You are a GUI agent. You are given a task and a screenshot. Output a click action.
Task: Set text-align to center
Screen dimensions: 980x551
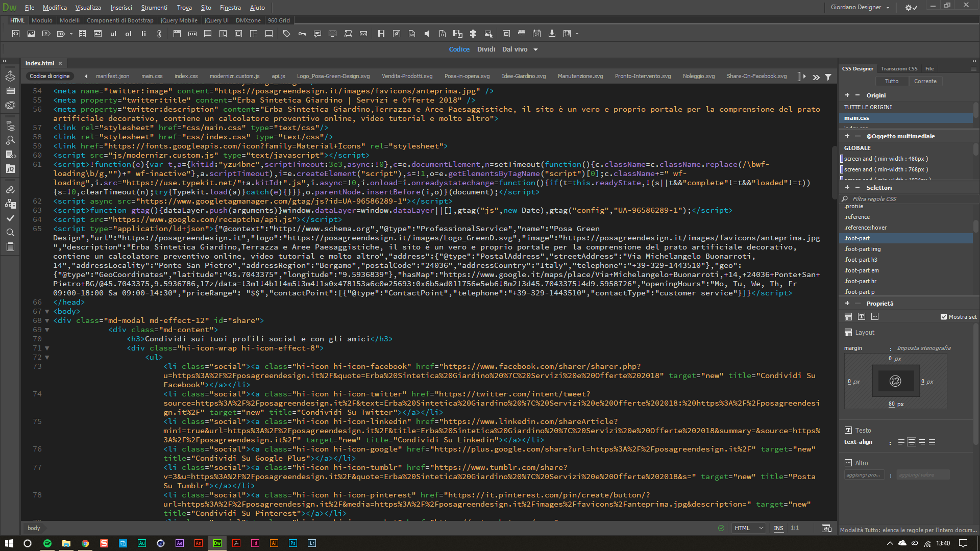[x=912, y=442]
